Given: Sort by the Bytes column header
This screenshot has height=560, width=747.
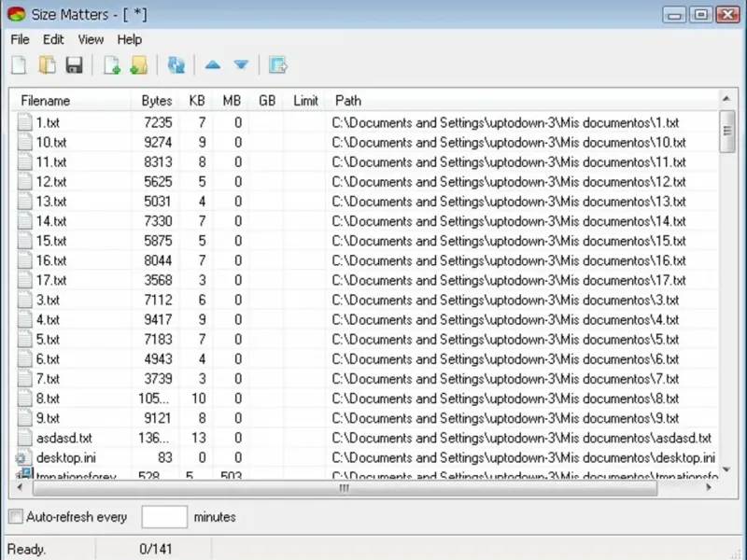Looking at the screenshot, I should point(155,101).
